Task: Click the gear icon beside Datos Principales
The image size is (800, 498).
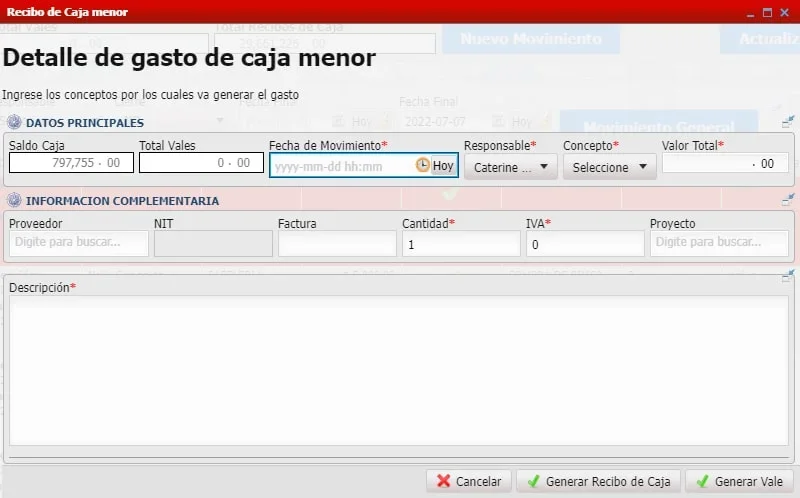Action: [14, 123]
